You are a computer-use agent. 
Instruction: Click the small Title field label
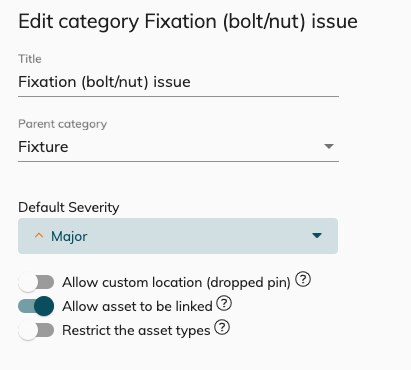point(30,59)
